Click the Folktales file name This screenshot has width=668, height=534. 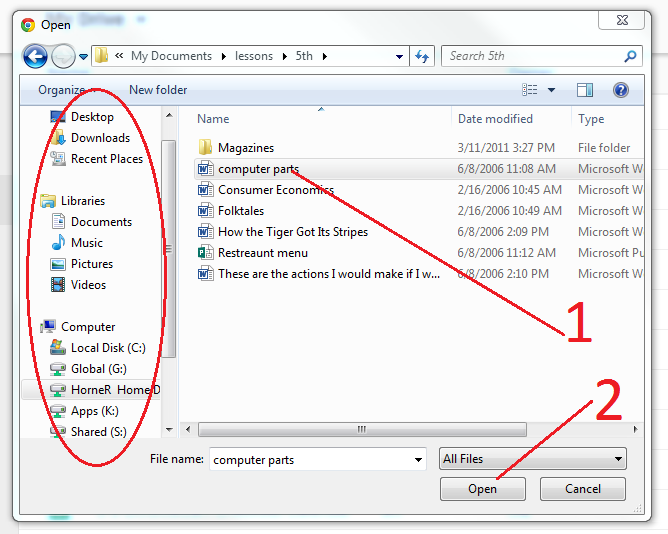[x=241, y=211]
